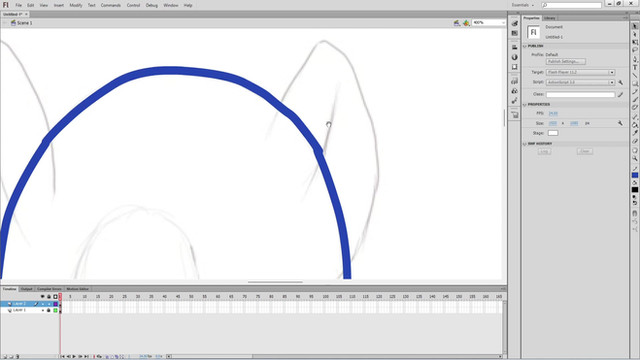
Task: Select the Text tool in the tools panel
Action: point(635,67)
